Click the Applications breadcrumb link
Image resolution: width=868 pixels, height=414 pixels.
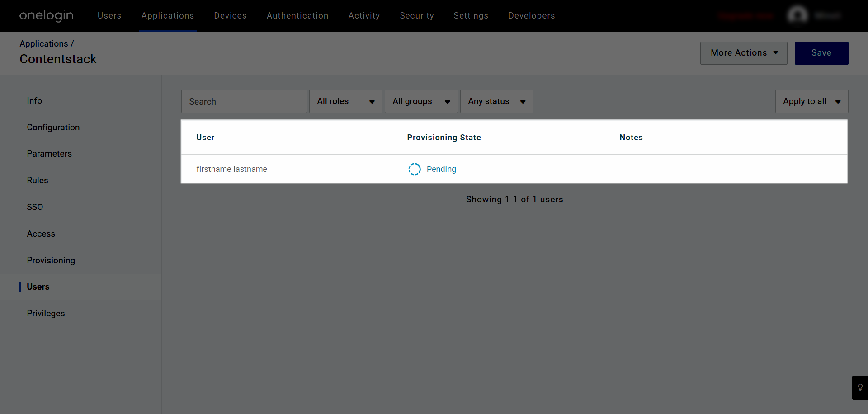click(44, 44)
